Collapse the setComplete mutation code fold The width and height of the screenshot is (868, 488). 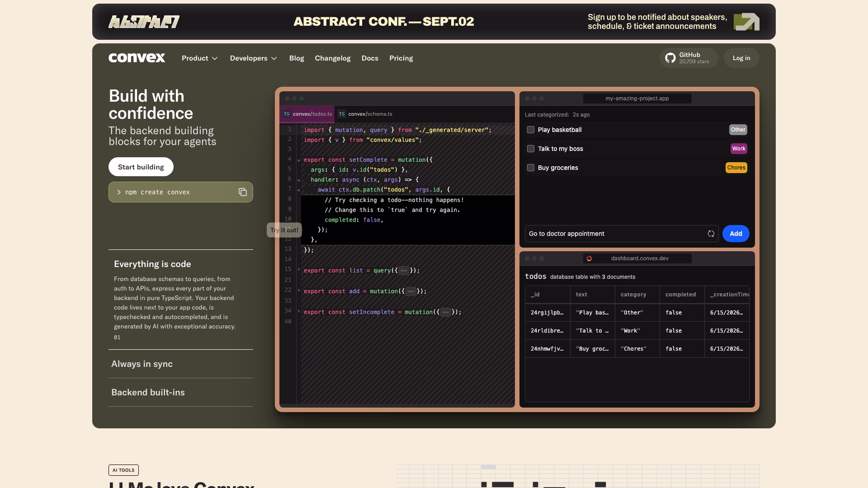pyautogui.click(x=299, y=160)
